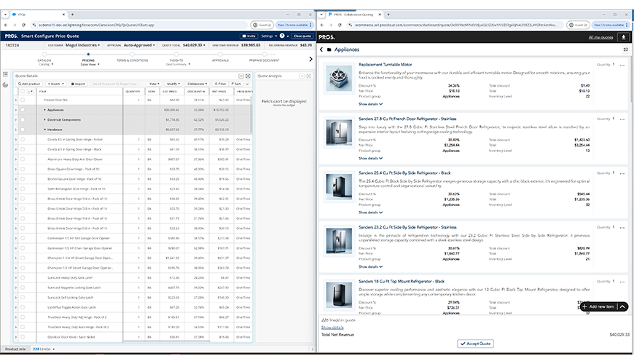This screenshot has height=364, width=634.
Task: Click the folder icon next to Appliances
Action: click(329, 50)
